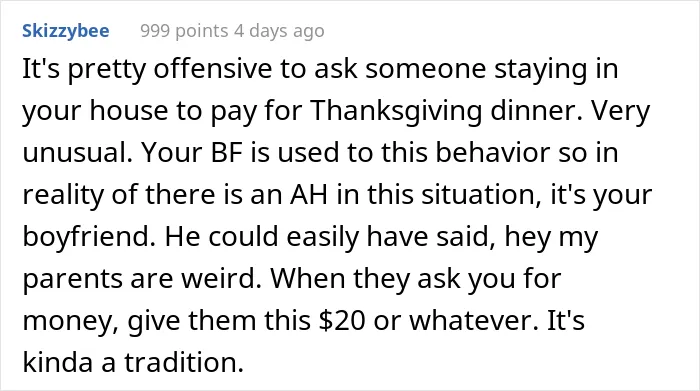The image size is (700, 391).
Task: Click the word tradition ending the comment
Action: point(184,362)
